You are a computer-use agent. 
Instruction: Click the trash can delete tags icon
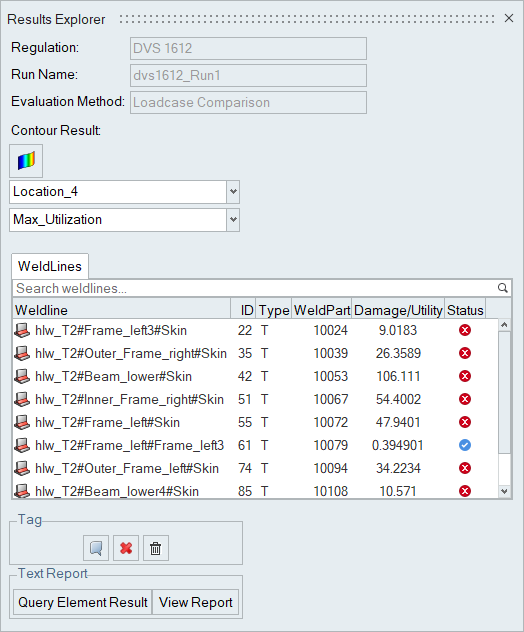tap(156, 548)
